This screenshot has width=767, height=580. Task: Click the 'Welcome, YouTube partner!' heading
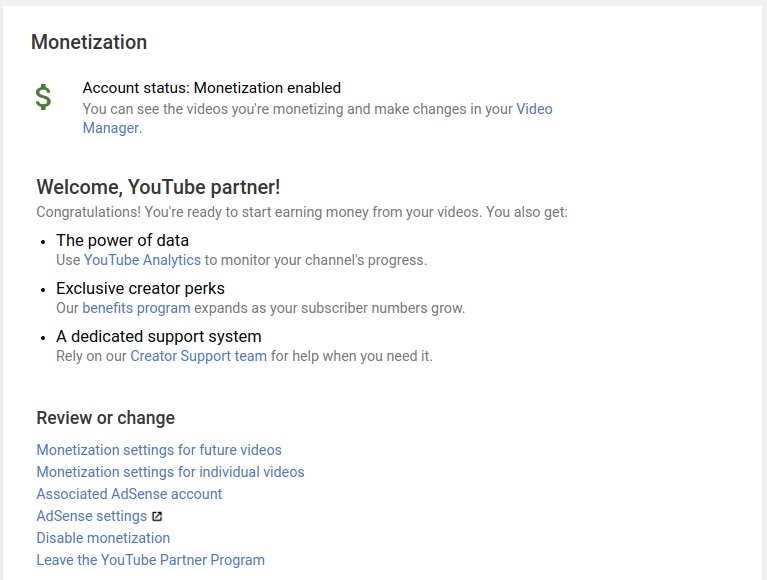(x=158, y=187)
